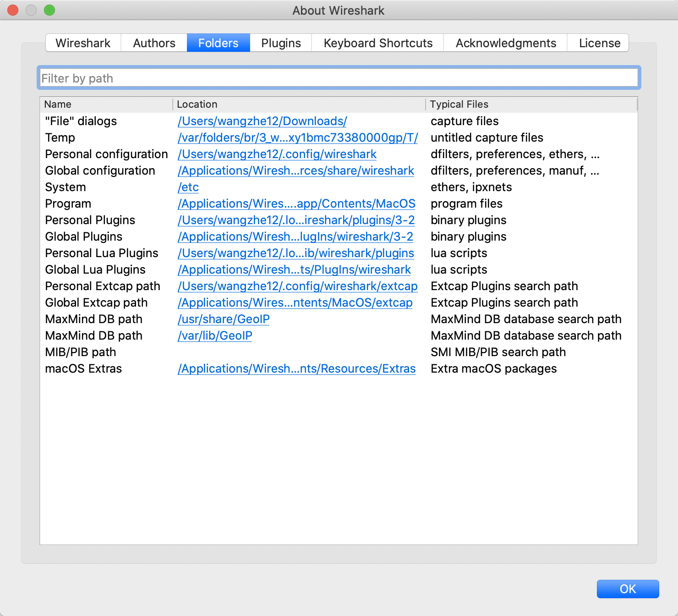This screenshot has height=616, width=678.
Task: Open the Plugins tab
Action: pos(281,43)
